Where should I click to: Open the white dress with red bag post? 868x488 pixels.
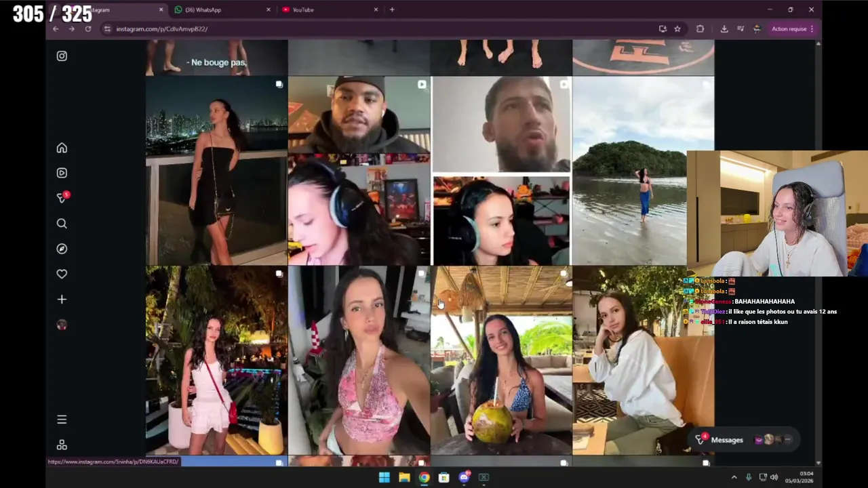[216, 360]
